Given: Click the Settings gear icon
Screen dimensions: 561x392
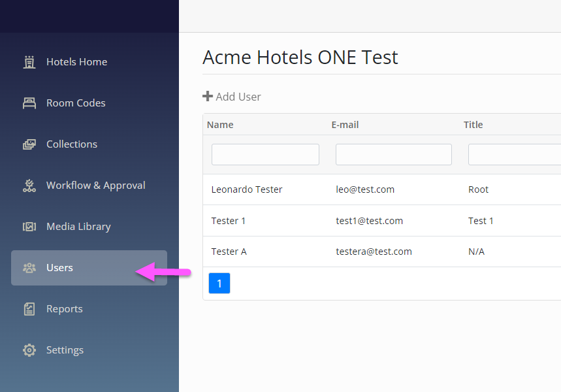Looking at the screenshot, I should [x=29, y=350].
